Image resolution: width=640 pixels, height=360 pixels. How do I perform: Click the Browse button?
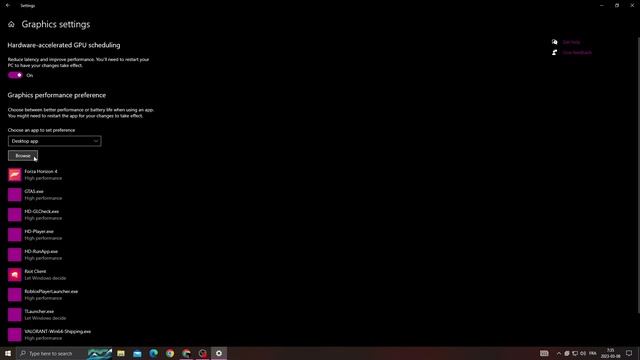(23, 156)
